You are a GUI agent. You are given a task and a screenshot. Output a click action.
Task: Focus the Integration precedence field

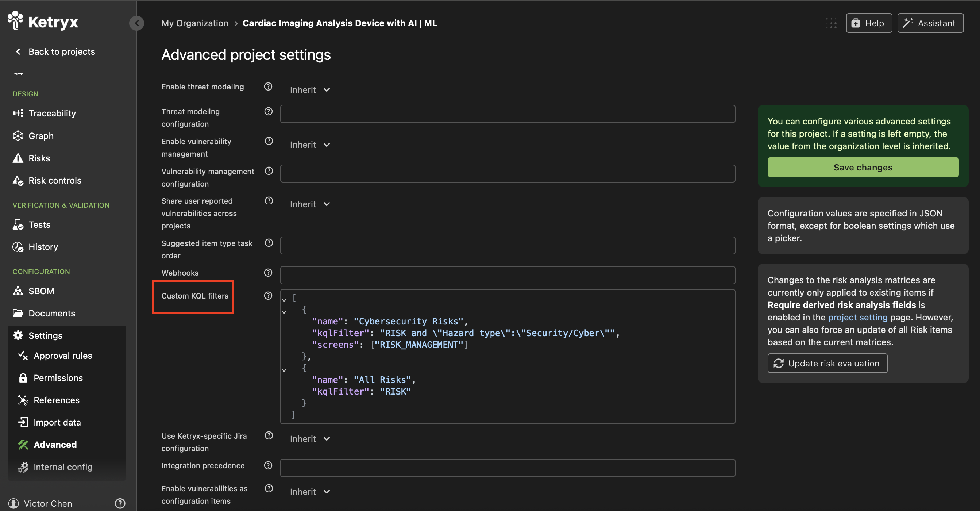[x=508, y=468]
